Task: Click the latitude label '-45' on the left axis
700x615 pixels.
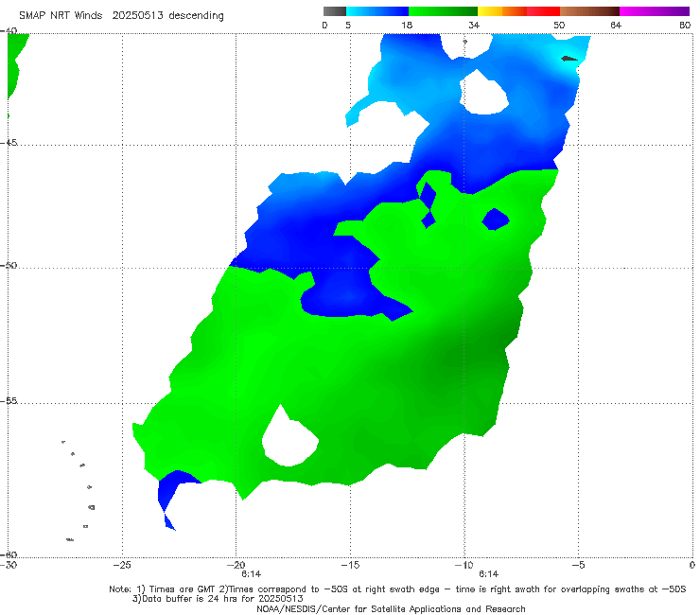Action: click(9, 143)
